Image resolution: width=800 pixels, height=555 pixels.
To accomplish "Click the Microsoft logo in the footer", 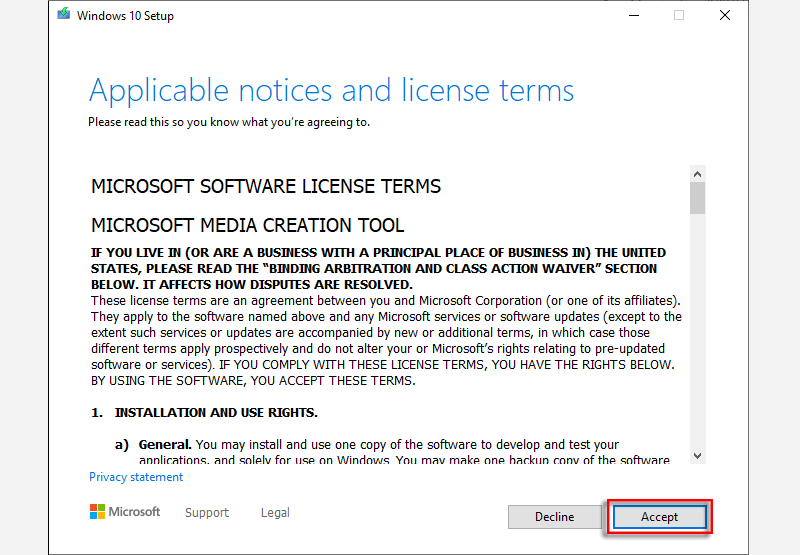I will 125,512.
